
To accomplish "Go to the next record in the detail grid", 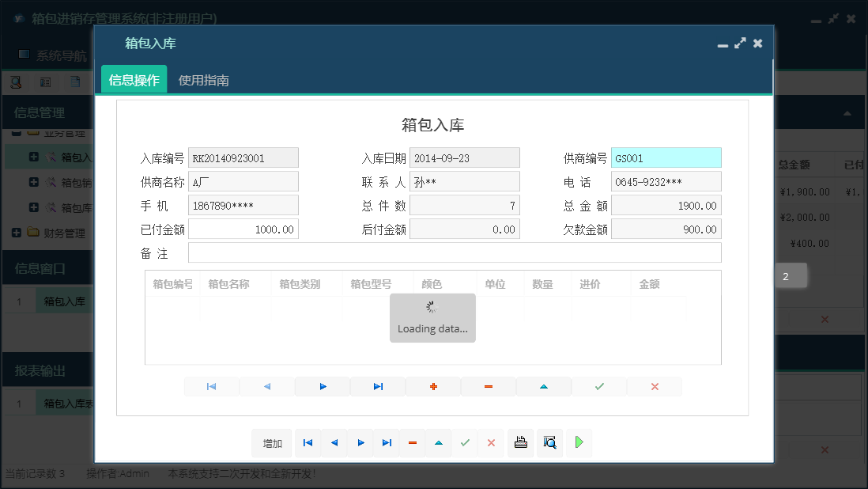I will pos(323,386).
